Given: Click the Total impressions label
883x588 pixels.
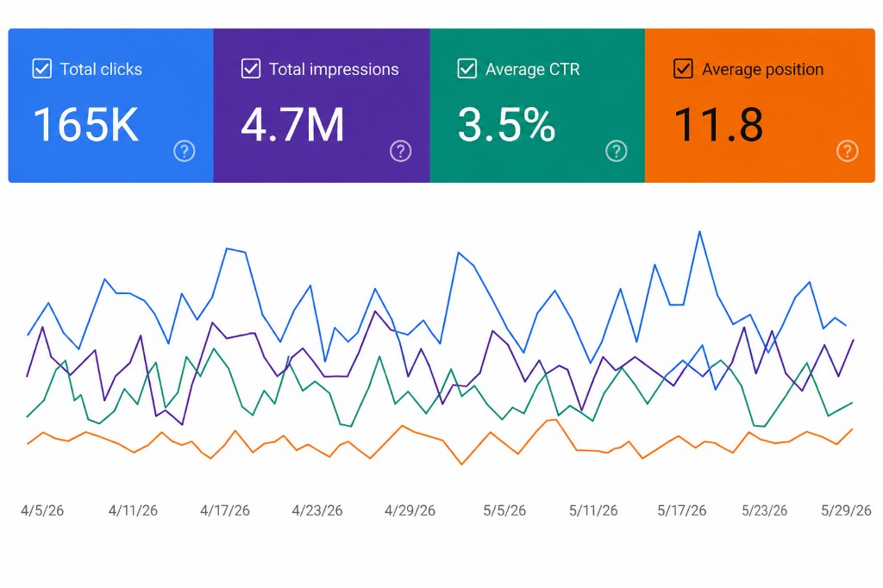Looking at the screenshot, I should (334, 69).
